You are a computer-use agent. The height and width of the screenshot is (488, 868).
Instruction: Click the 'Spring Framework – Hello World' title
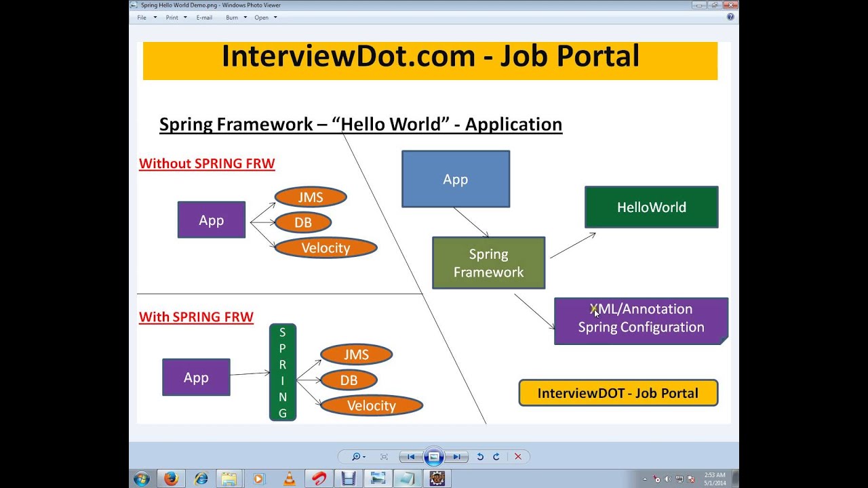361,124
